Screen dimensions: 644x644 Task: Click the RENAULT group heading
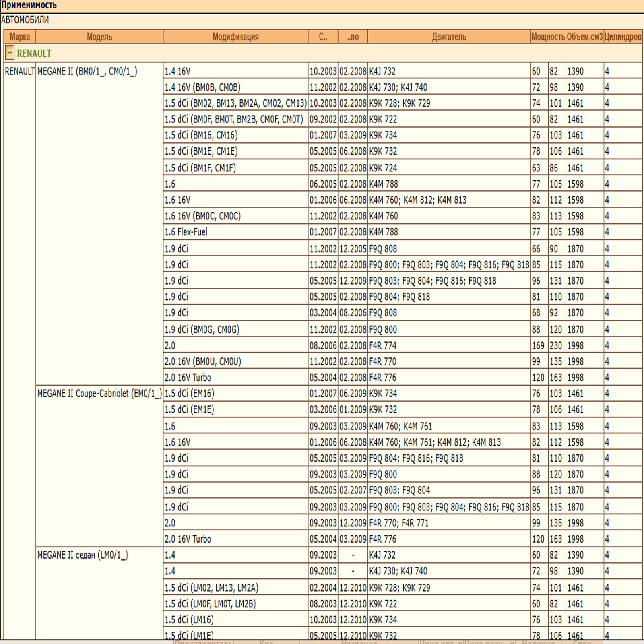(34, 53)
